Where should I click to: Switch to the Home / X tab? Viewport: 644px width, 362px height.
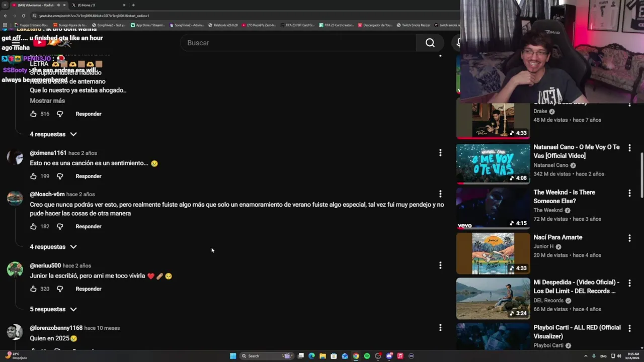(97, 5)
